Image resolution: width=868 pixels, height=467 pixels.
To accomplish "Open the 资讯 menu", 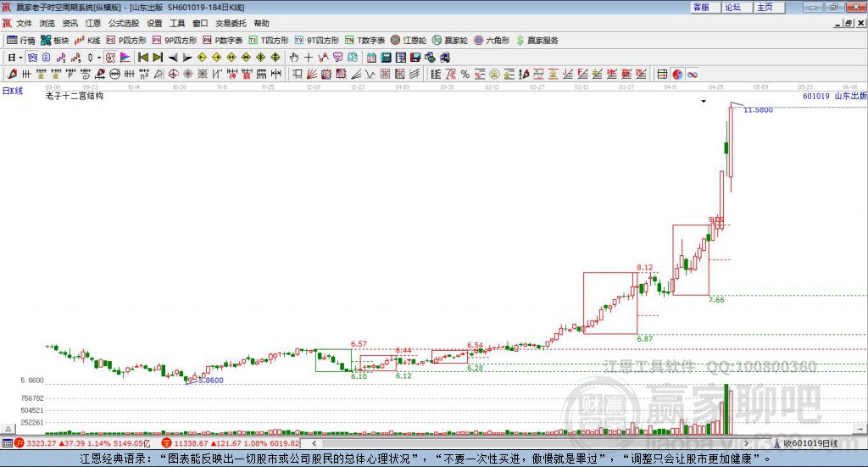I will pyautogui.click(x=70, y=23).
